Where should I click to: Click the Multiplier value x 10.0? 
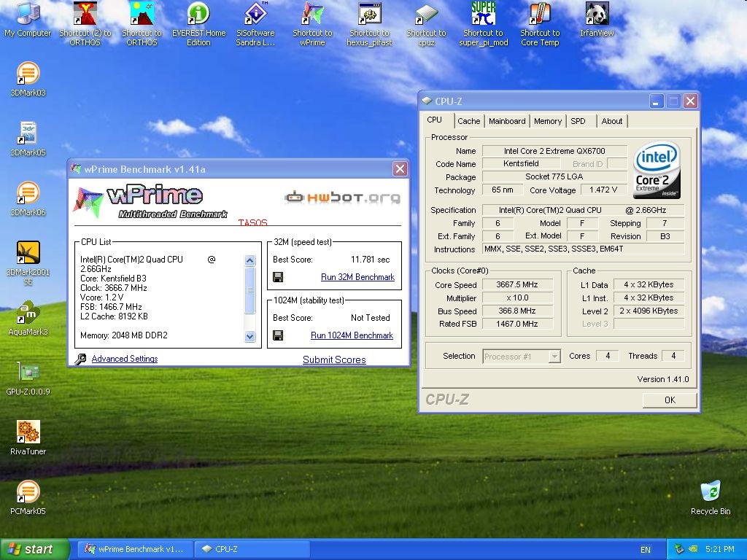pos(517,297)
